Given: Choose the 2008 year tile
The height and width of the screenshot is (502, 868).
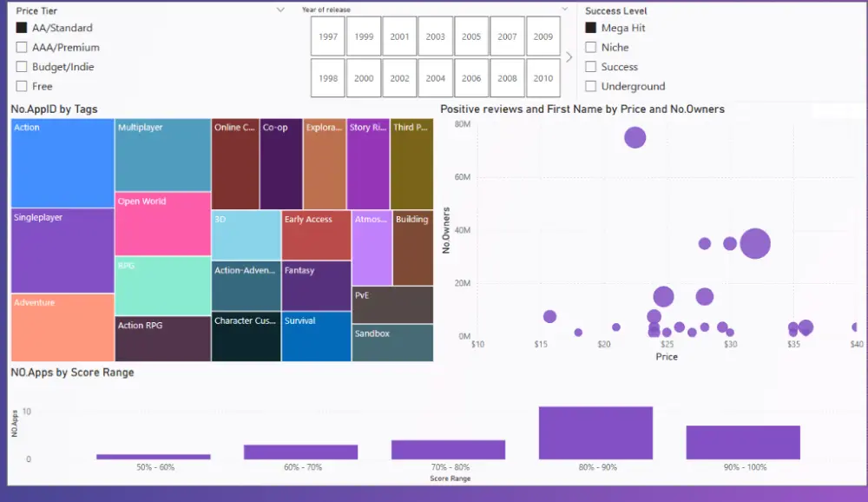Looking at the screenshot, I should point(507,78).
